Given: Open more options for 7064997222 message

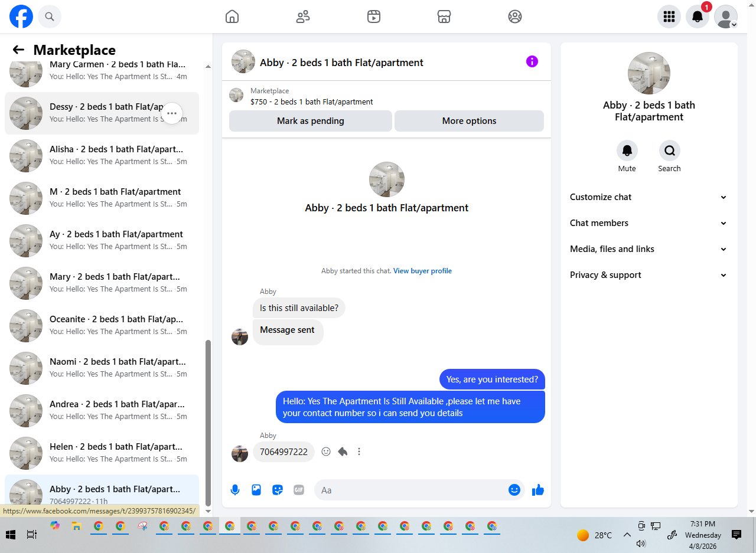Looking at the screenshot, I should tap(359, 451).
